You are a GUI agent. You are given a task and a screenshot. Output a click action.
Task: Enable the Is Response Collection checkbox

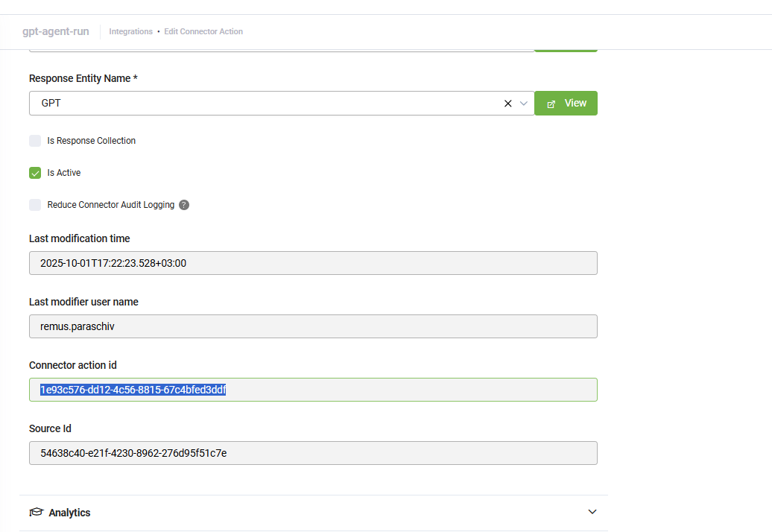pyautogui.click(x=35, y=141)
